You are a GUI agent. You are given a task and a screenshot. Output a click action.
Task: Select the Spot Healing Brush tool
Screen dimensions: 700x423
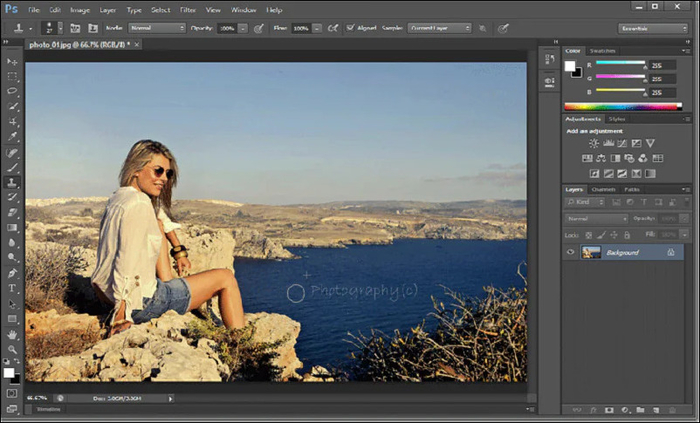point(12,153)
